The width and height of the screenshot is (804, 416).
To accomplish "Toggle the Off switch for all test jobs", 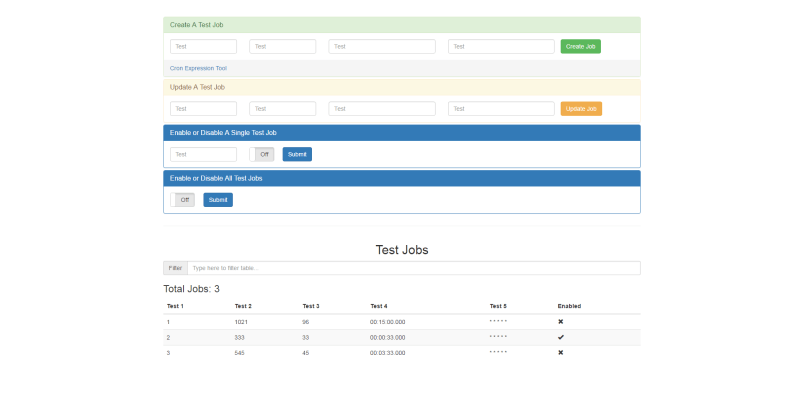I will tap(183, 200).
